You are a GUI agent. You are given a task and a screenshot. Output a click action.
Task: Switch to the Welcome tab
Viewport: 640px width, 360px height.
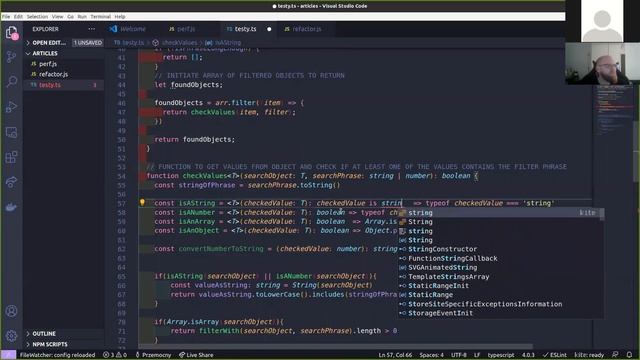133,29
